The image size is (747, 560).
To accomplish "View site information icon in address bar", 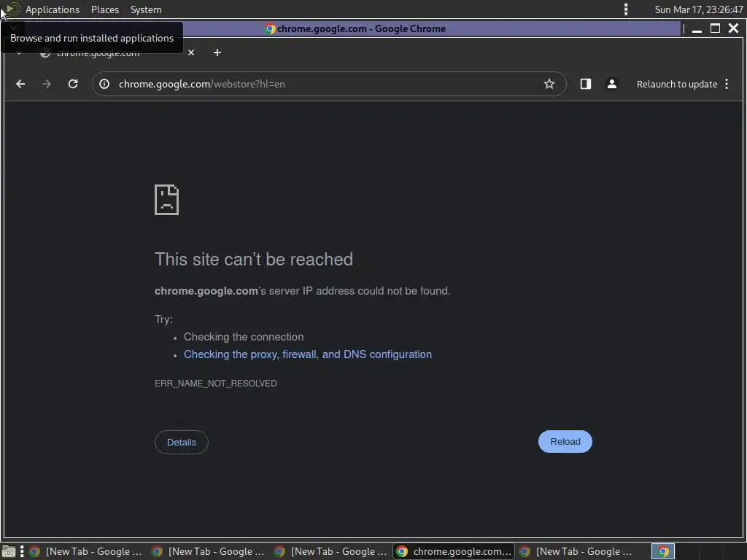I will (x=104, y=84).
